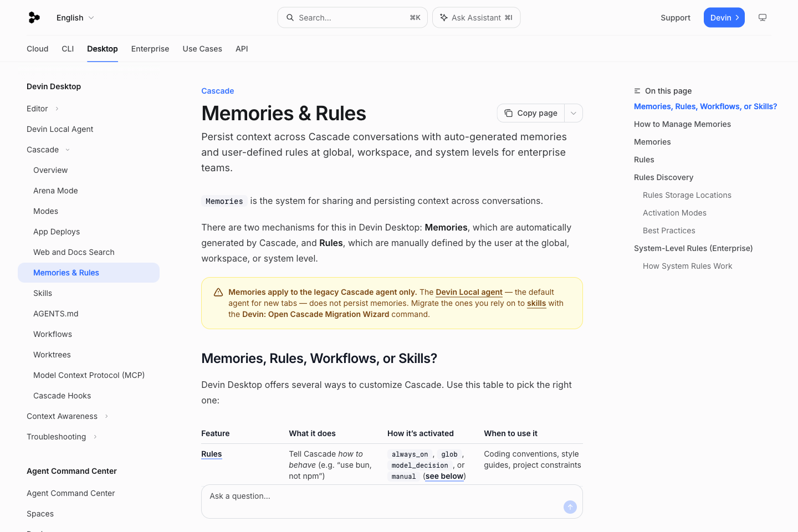Open the Skills sidebar page

coord(43,293)
